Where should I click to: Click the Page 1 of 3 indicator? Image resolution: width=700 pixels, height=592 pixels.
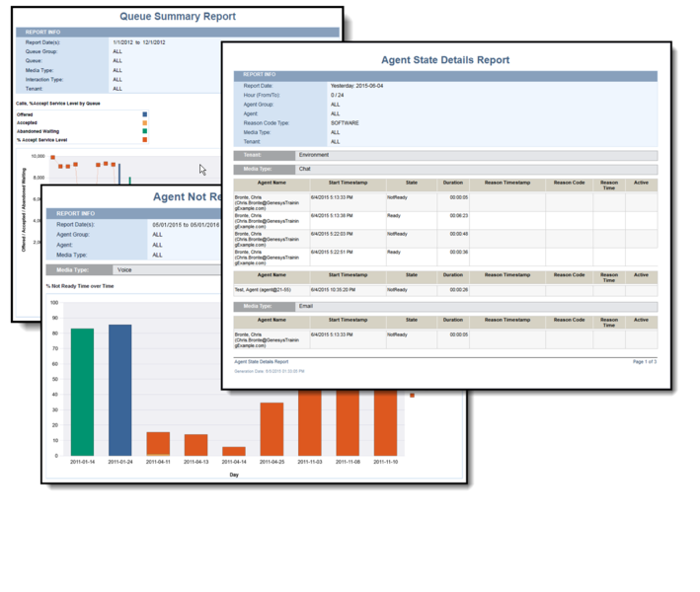click(644, 362)
